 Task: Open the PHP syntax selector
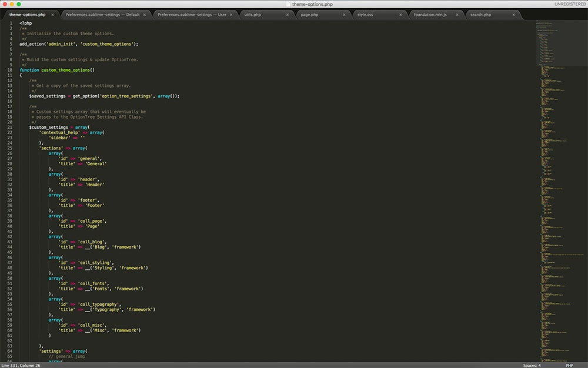[569, 366]
